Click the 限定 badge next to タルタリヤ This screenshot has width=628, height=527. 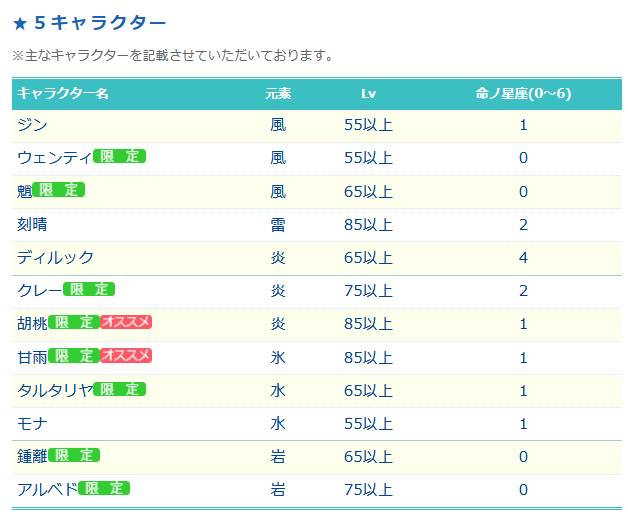coord(119,389)
